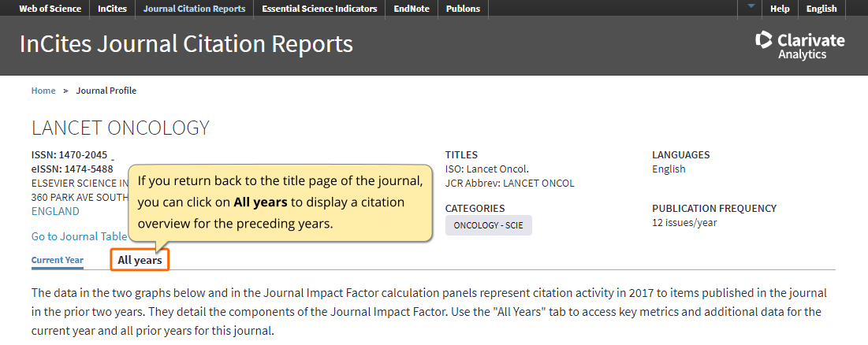Open the Go to Journal Table link
Viewport: 868px width, 345px height.
click(79, 236)
